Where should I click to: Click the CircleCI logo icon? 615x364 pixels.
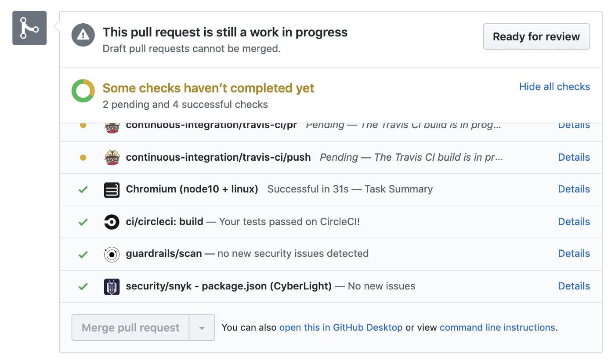[112, 222]
